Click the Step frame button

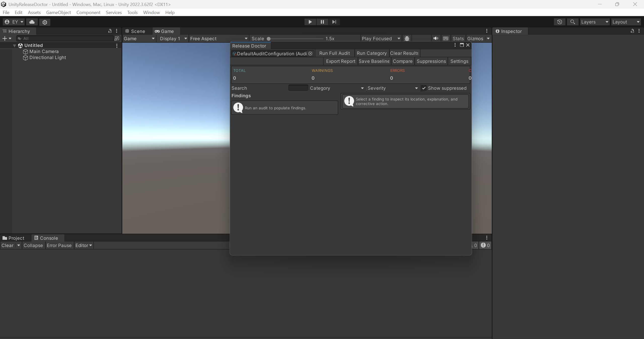(334, 22)
